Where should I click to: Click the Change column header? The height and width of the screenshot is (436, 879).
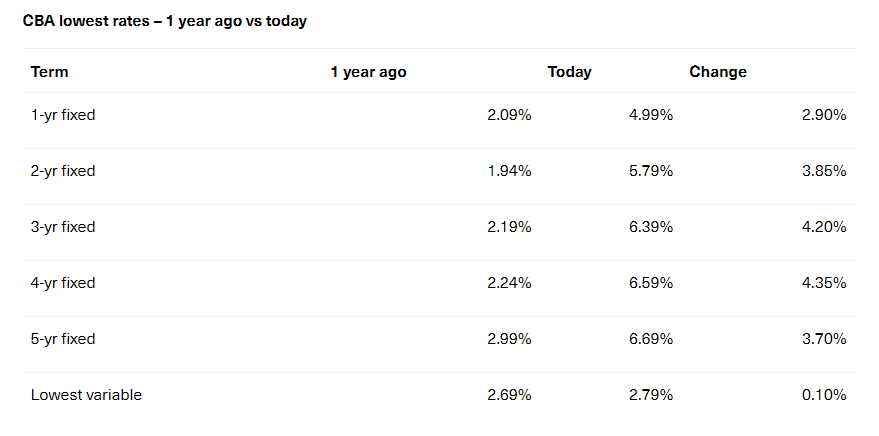[x=717, y=72]
